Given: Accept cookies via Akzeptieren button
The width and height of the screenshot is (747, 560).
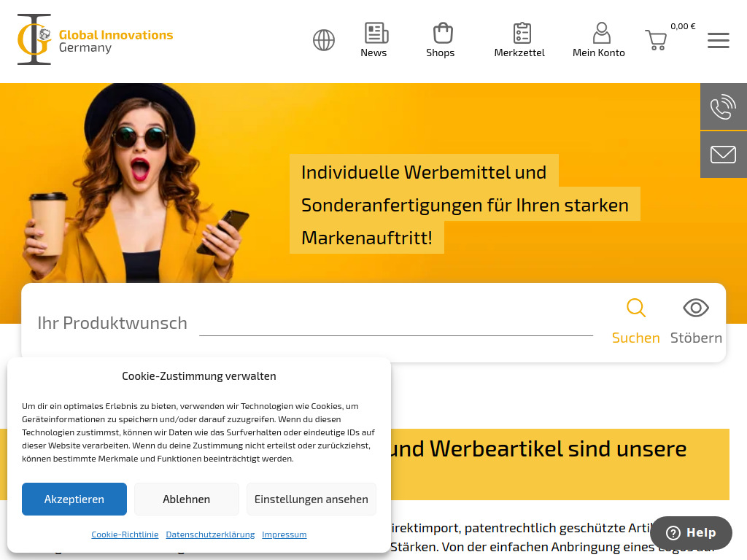Looking at the screenshot, I should click(74, 499).
